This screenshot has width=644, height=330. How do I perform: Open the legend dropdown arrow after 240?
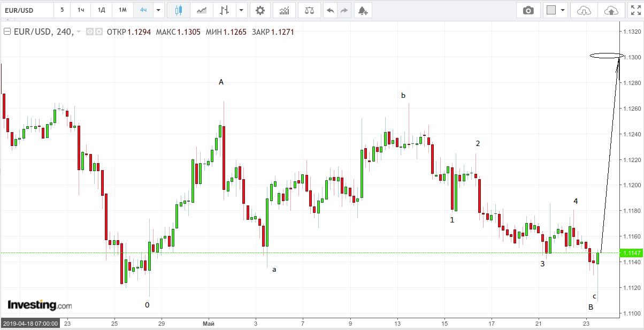(x=79, y=32)
